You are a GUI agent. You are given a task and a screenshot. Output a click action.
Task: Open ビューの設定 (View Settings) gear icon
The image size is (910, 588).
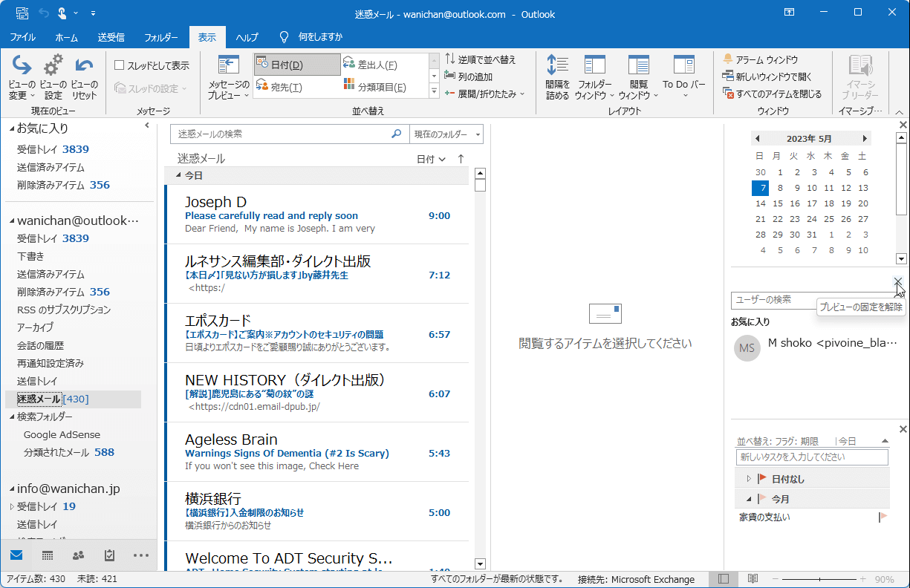[x=53, y=77]
